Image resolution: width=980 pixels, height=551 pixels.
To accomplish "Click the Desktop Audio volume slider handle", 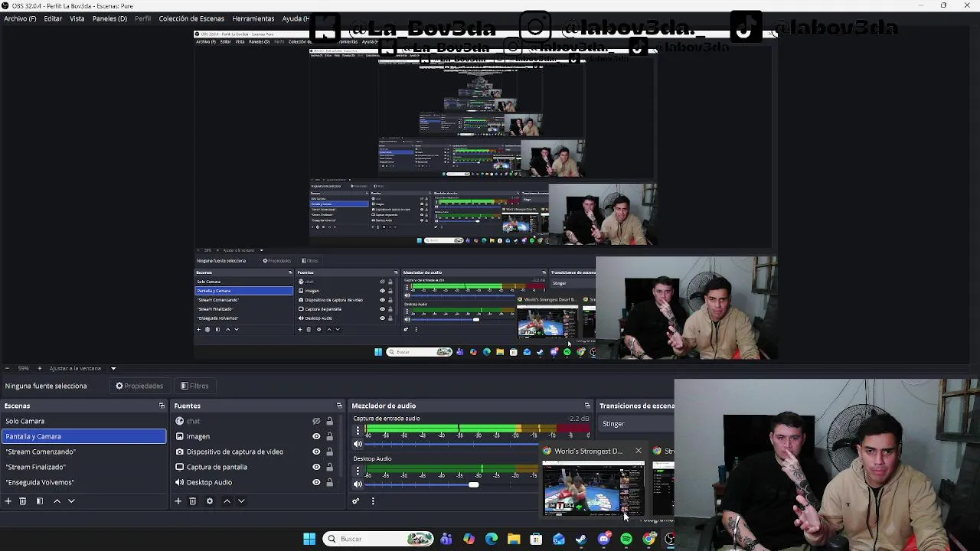I will point(473,484).
